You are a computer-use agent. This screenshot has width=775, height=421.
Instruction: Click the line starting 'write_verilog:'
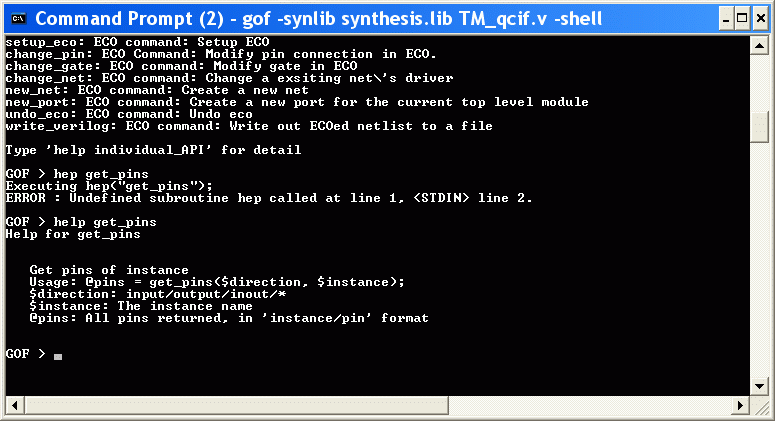tap(249, 126)
